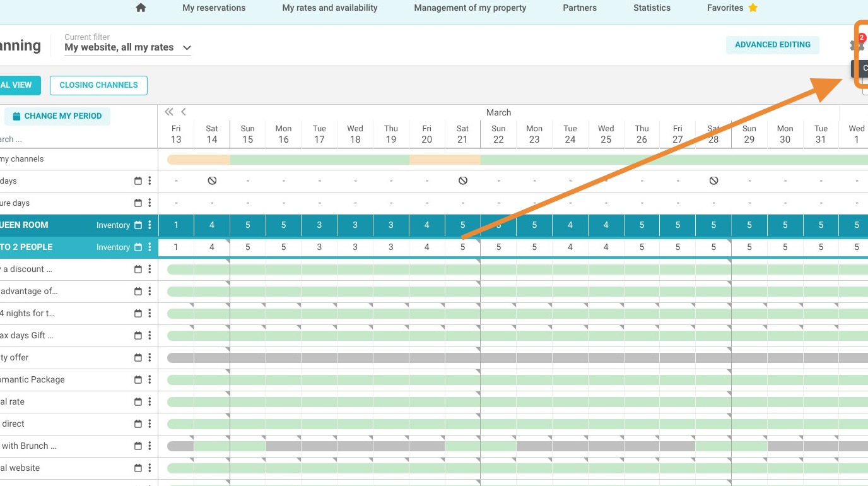
Task: Click the calendar icon in '4 nights for t…' row
Action: click(138, 314)
